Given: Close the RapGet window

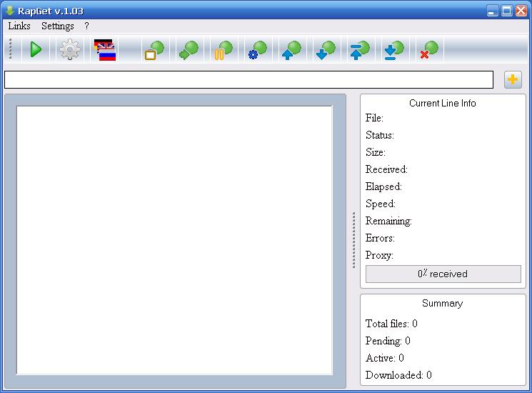Looking at the screenshot, I should point(521,11).
